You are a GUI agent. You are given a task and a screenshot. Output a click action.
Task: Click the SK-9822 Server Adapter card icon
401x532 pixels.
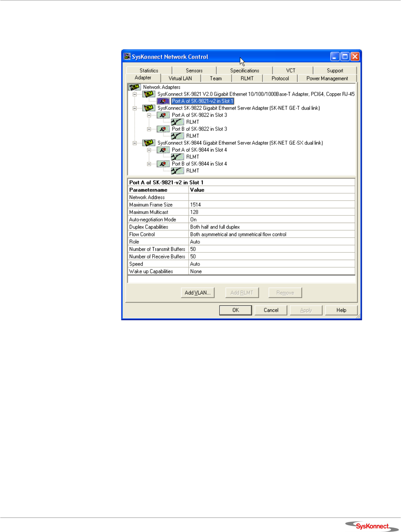149,108
